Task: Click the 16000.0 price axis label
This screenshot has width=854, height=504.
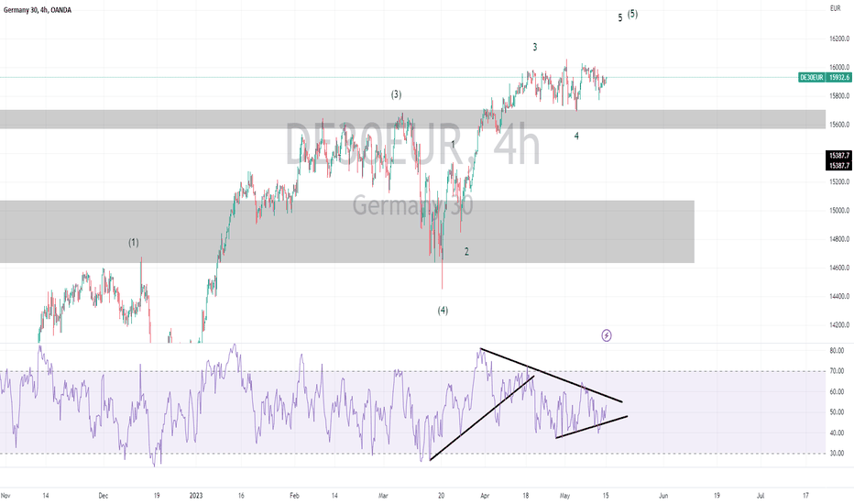Action: pos(839,68)
